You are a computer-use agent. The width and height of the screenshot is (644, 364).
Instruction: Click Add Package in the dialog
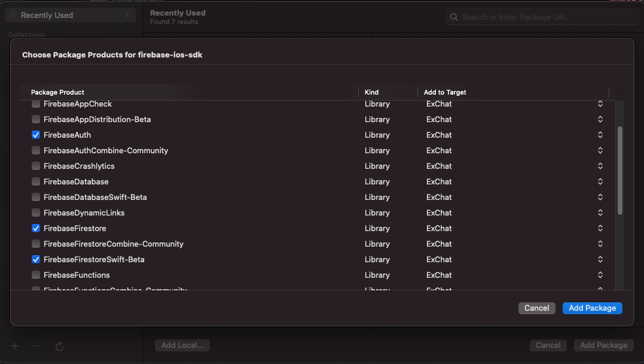click(592, 308)
